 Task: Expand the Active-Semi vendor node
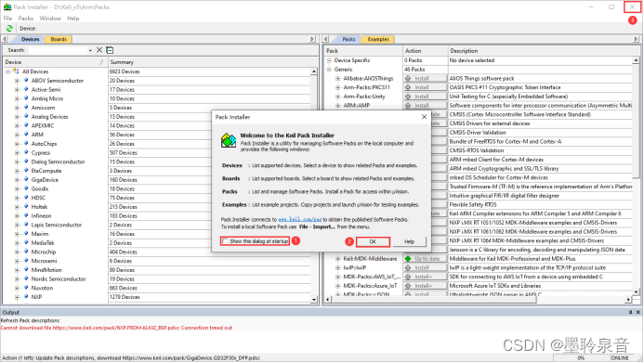tap(17, 89)
